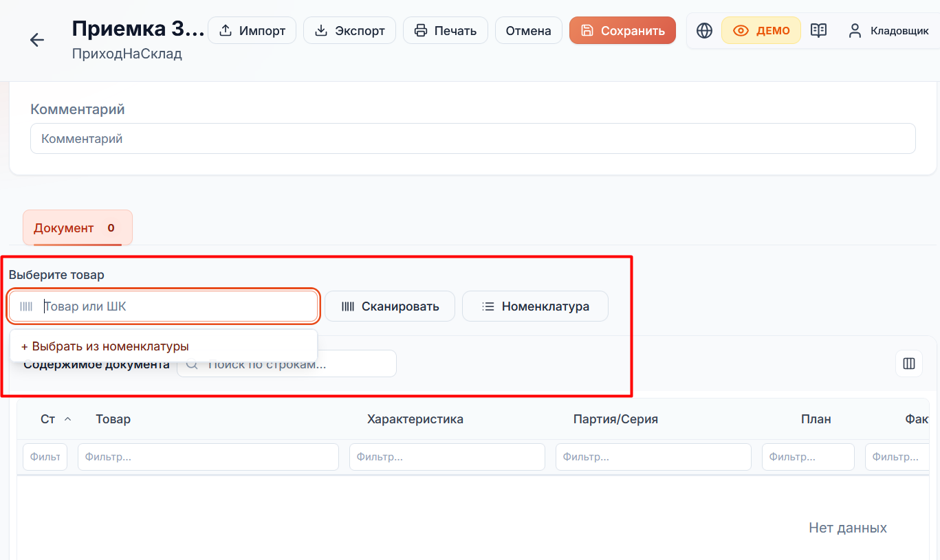
Task: Toggle the ДЕМО mode eye badge
Action: pos(761,30)
